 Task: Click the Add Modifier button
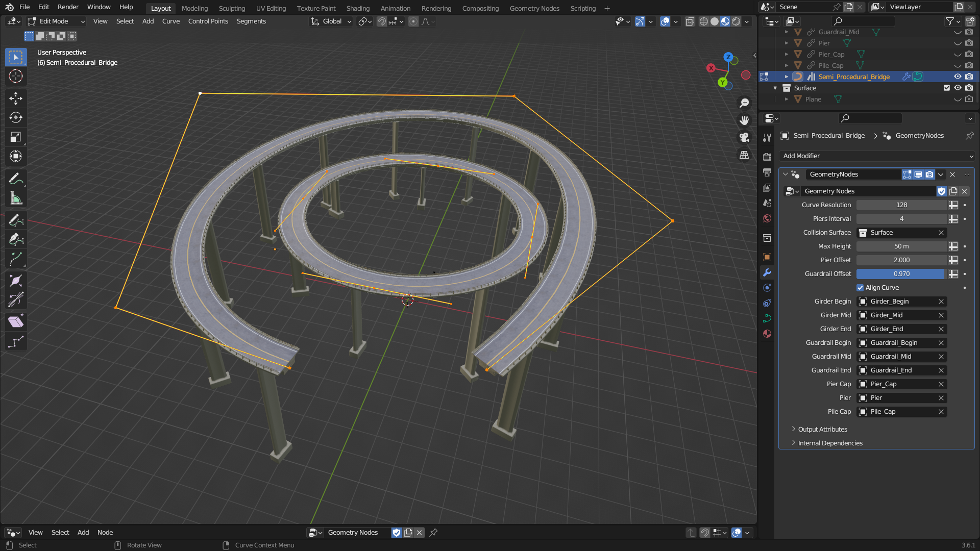click(x=876, y=156)
